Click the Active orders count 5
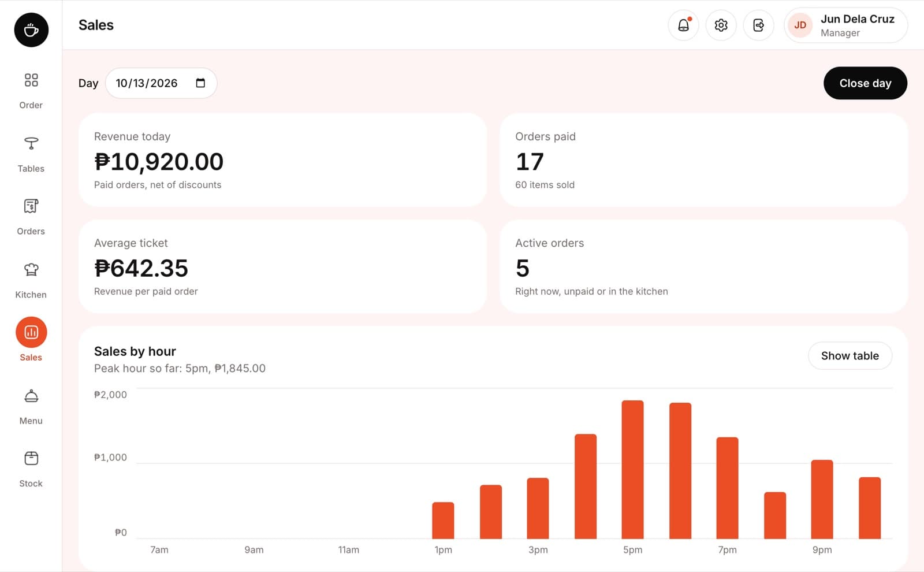Image resolution: width=924 pixels, height=572 pixels. (x=523, y=268)
